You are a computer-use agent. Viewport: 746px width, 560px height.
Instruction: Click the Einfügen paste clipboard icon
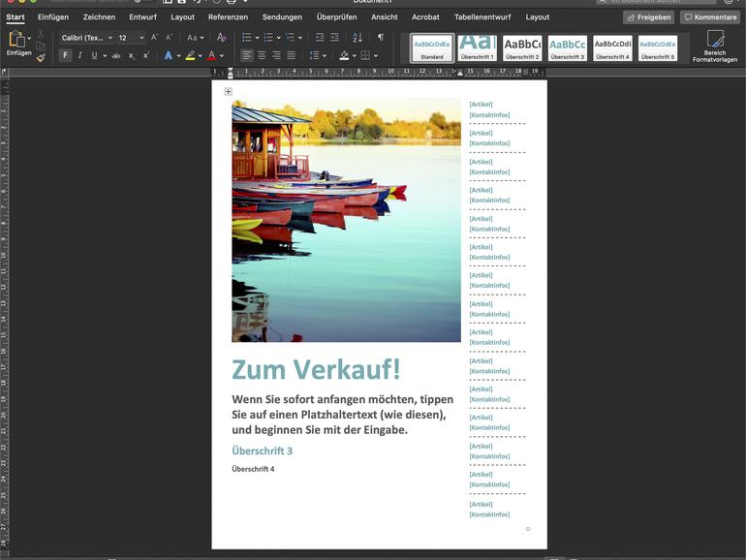pos(16,39)
